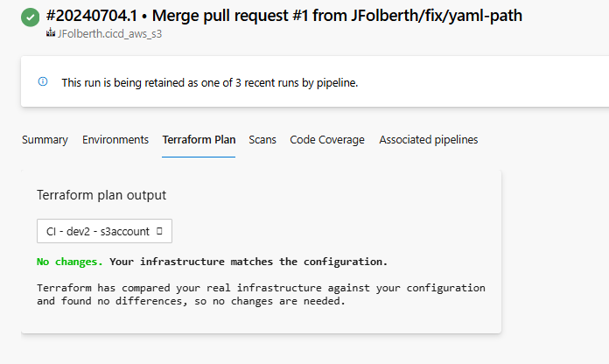Click the build number #20240704.1

(92, 16)
